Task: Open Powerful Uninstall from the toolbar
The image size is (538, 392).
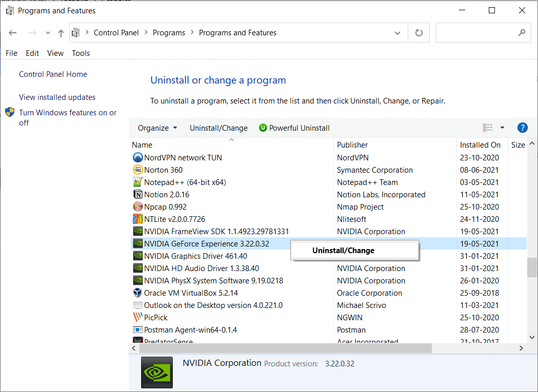Action: point(294,128)
